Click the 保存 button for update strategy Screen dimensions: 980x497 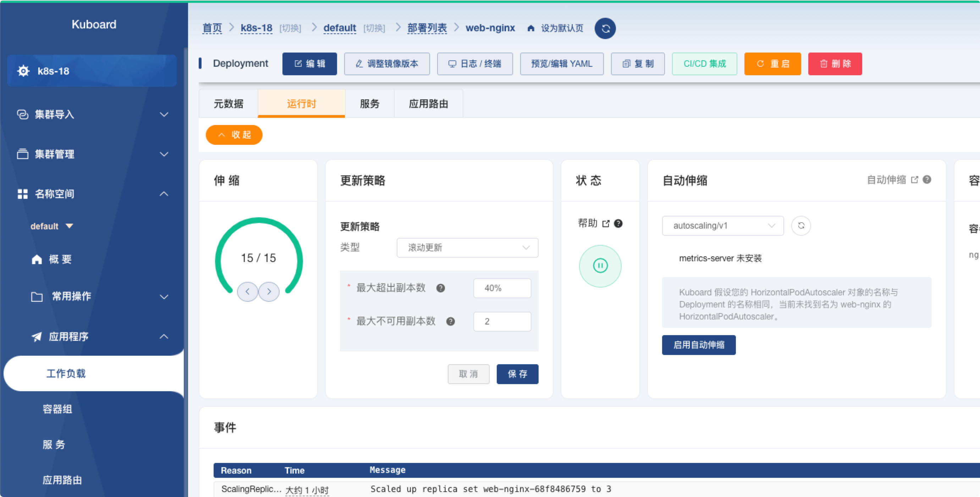tap(517, 374)
